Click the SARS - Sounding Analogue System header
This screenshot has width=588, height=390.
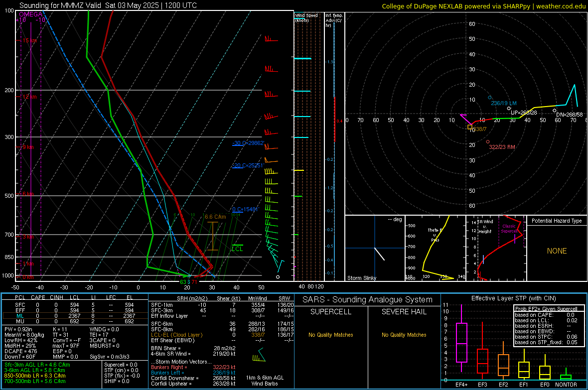(368, 300)
